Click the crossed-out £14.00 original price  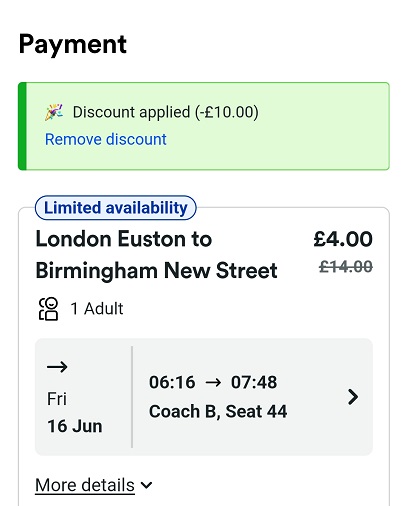[346, 267]
